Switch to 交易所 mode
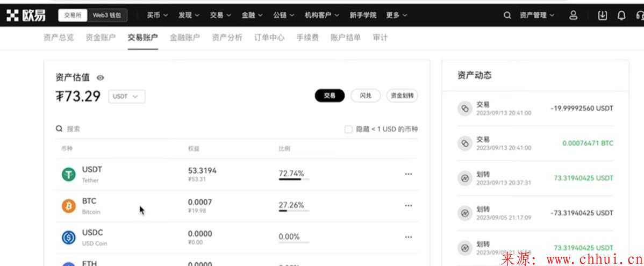Screen dimensions: 644x266 point(73,15)
